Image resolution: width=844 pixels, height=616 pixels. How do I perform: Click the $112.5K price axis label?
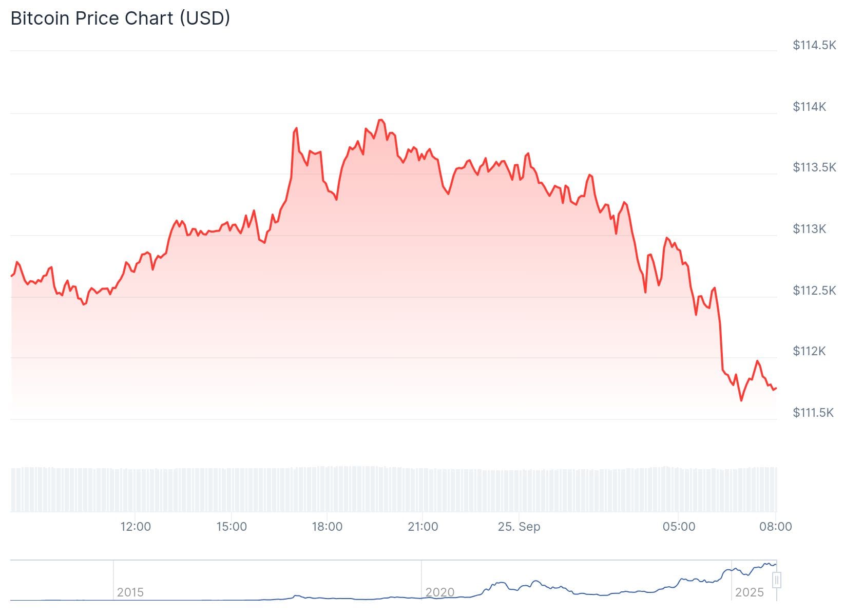click(x=814, y=291)
